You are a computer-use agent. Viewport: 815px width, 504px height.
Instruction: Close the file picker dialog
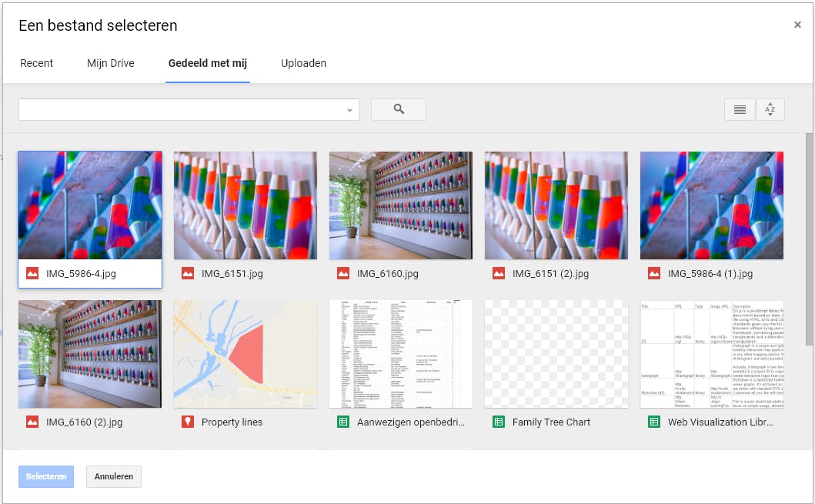point(797,25)
